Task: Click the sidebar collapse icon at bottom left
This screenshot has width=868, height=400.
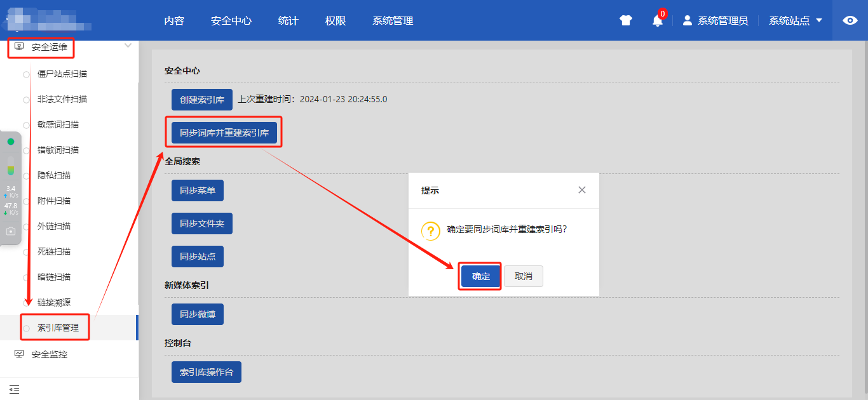Action: click(15, 389)
